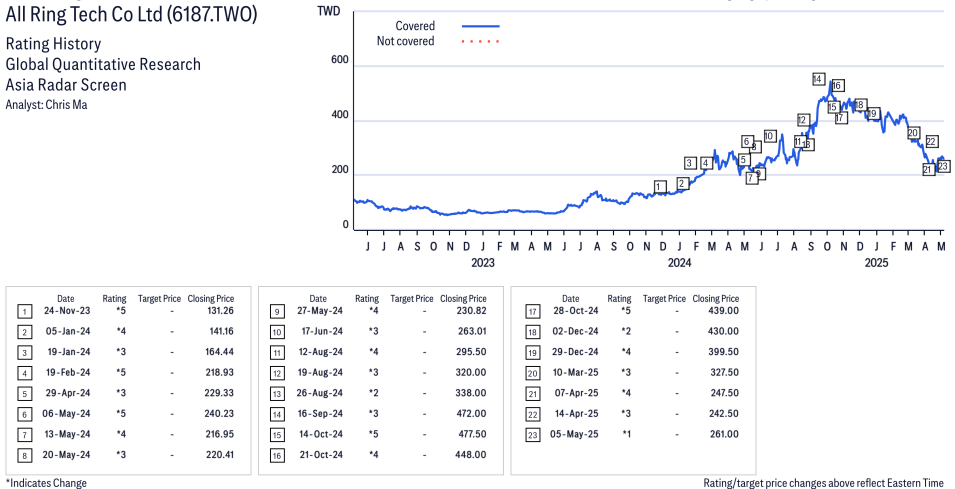Click the blue Covered legend line
This screenshot has height=489, width=955.
tap(481, 26)
